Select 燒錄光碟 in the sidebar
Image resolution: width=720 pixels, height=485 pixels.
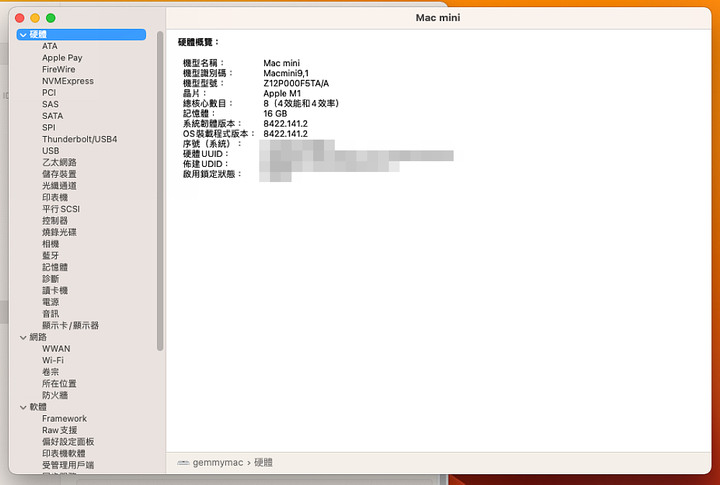coord(59,232)
